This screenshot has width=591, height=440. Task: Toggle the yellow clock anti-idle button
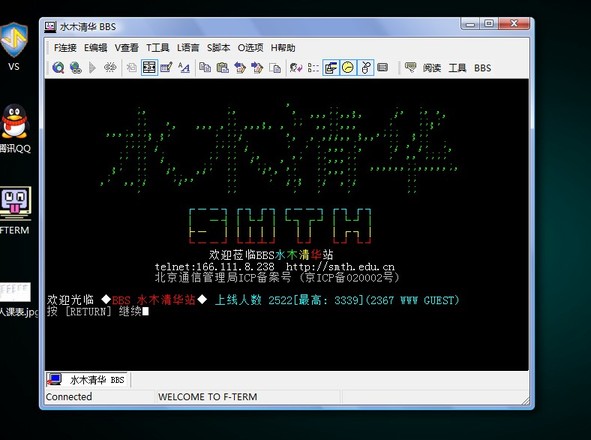pyautogui.click(x=348, y=68)
